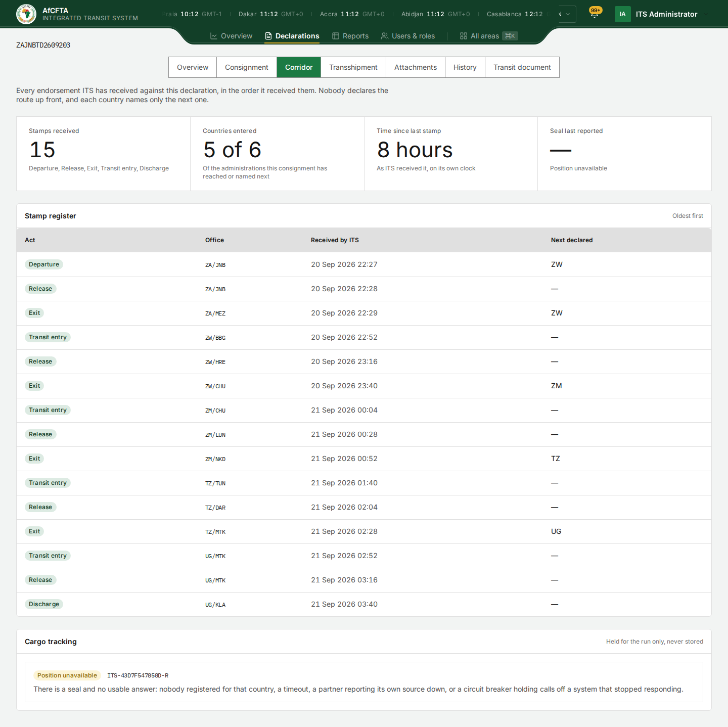The height and width of the screenshot is (727, 728).
Task: Click the Next declared column header
Action: tap(572, 240)
